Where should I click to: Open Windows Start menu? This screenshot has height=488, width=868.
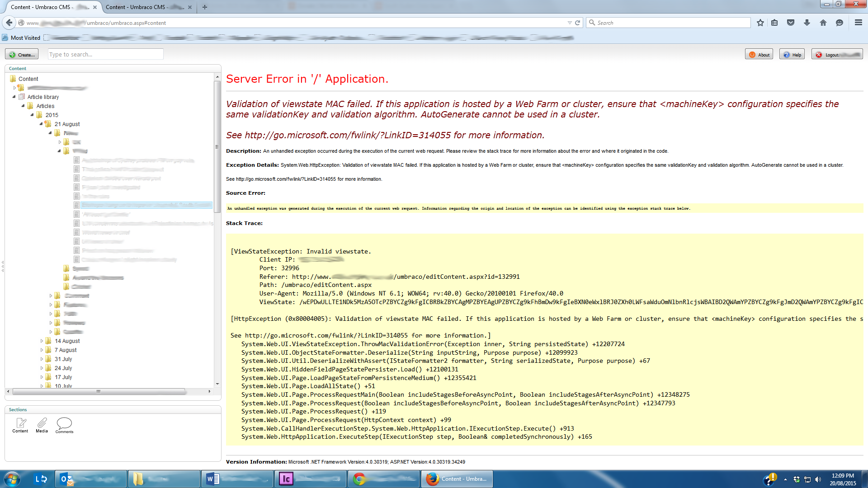pos(12,479)
